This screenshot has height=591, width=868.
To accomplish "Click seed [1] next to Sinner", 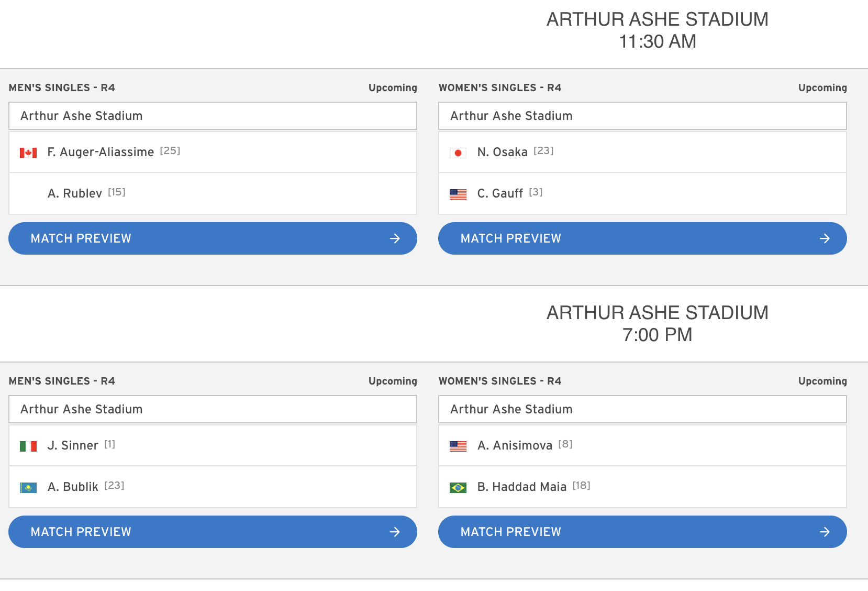I will (109, 444).
